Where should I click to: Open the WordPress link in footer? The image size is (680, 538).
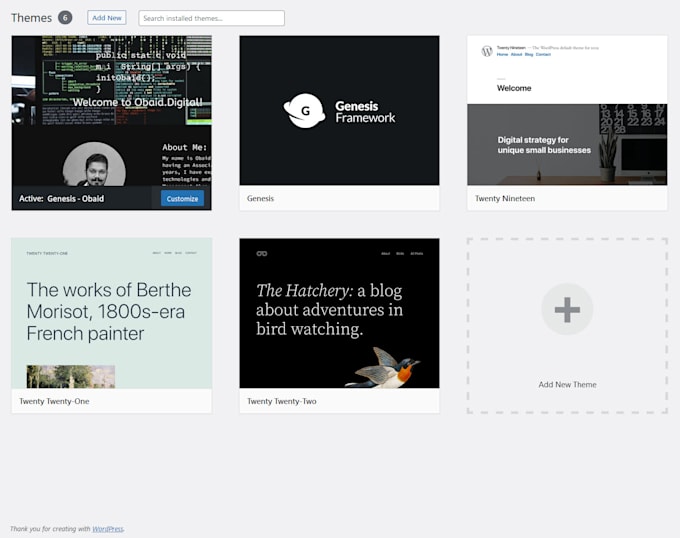(108, 529)
